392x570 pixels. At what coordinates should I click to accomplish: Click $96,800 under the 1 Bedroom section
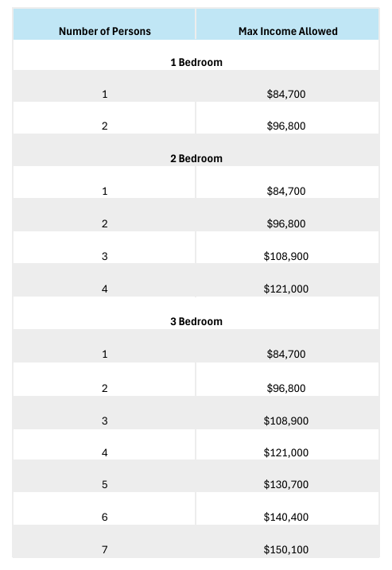pos(286,126)
